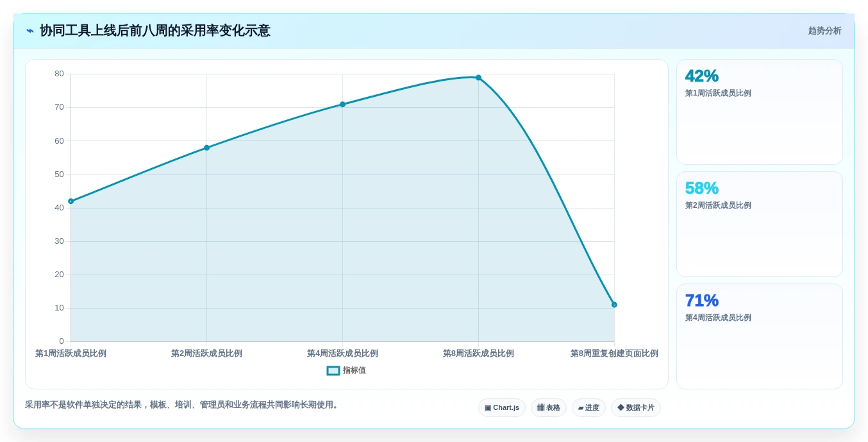Select the 第1周活跃成员比例 data point on chart

coord(71,201)
